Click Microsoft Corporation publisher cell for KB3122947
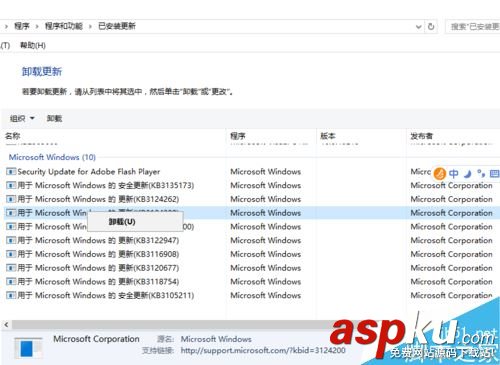The width and height of the screenshot is (500, 365). click(451, 240)
